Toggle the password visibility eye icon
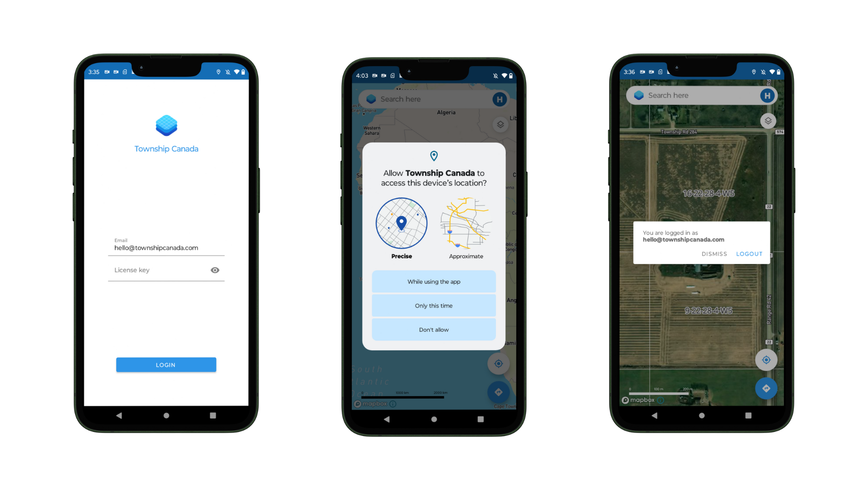868x488 pixels. [214, 270]
